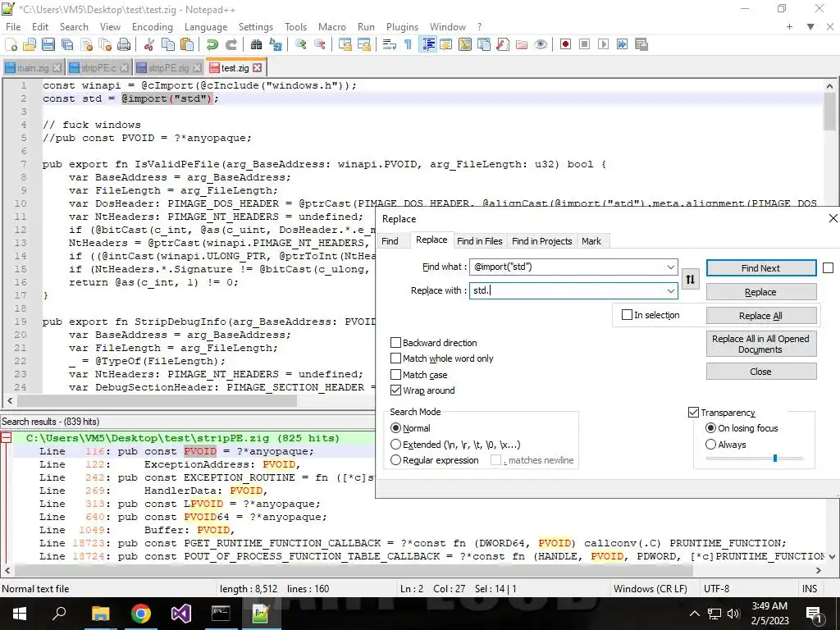The height and width of the screenshot is (630, 840).
Task: Open a file with the Open icon
Action: pos(30,44)
